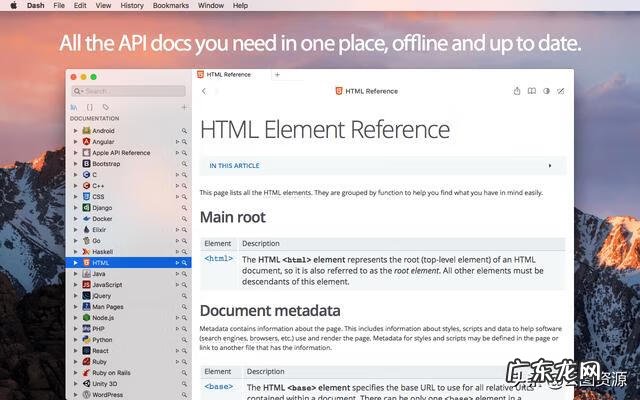Click the plus icon to add documentation
Image resolution: width=640 pixels, height=400 pixels.
pyautogui.click(x=183, y=107)
